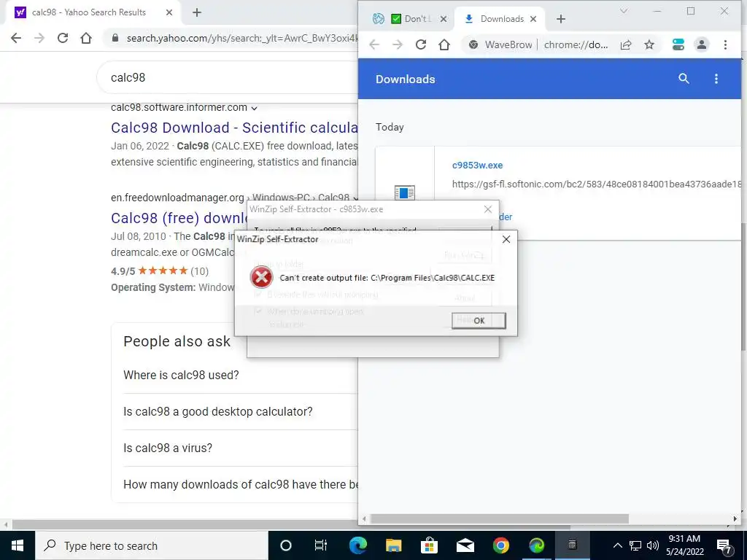Close the calc98 Yahoo Search tab
This screenshot has width=747, height=560.
pos(169,12)
